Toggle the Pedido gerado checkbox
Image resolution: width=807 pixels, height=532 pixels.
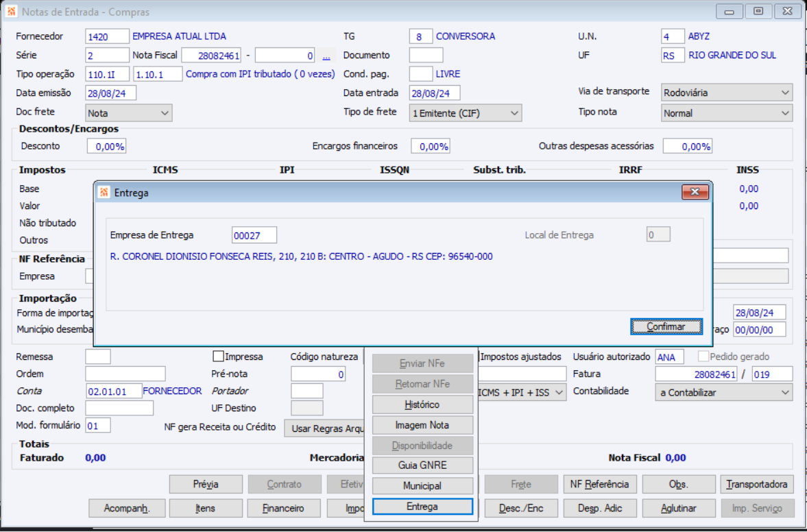point(703,356)
